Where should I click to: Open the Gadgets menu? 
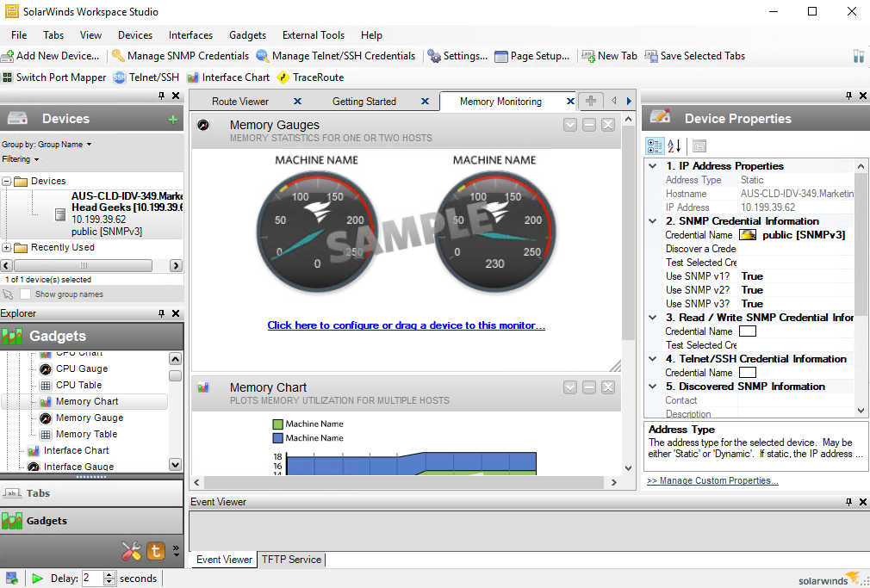click(x=247, y=35)
